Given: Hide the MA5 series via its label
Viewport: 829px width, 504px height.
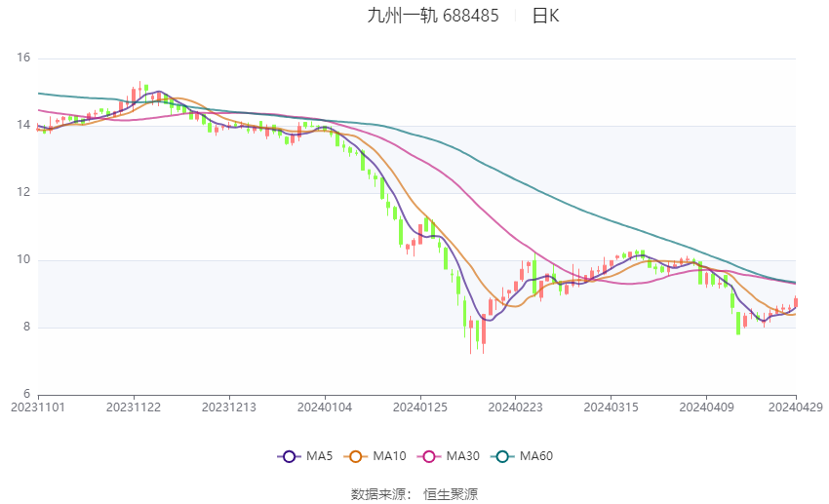Looking at the screenshot, I should coord(319,456).
